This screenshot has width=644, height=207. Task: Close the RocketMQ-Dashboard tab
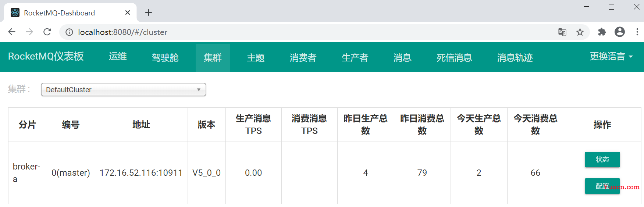pos(128,13)
